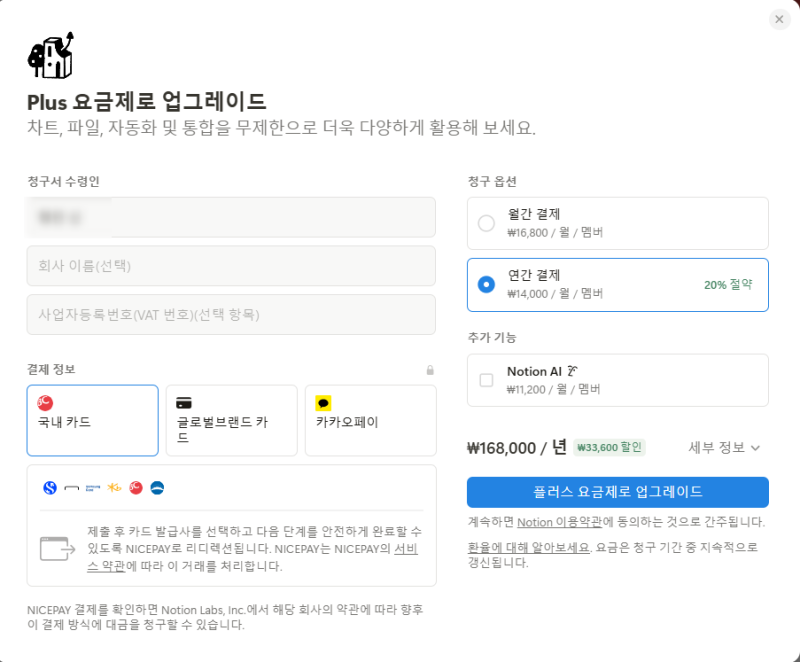Click the 추가 기능 section label
The image size is (800, 662).
pyautogui.click(x=492, y=338)
